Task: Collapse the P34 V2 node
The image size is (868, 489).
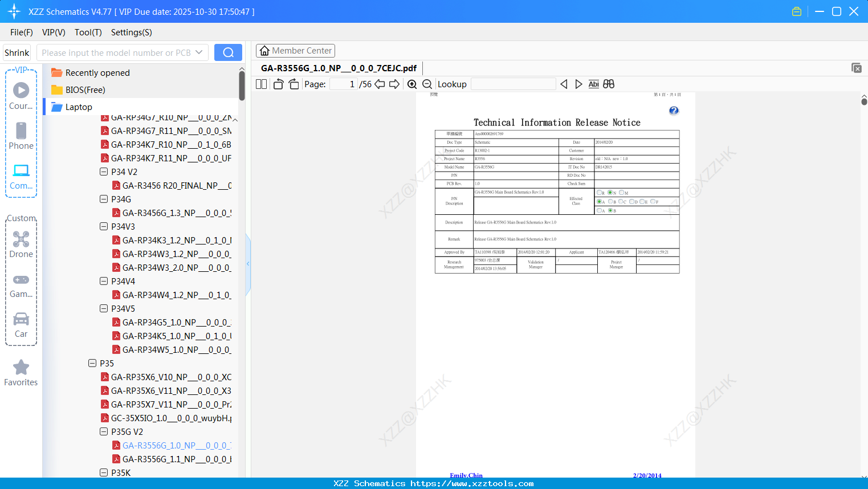Action: tap(104, 172)
